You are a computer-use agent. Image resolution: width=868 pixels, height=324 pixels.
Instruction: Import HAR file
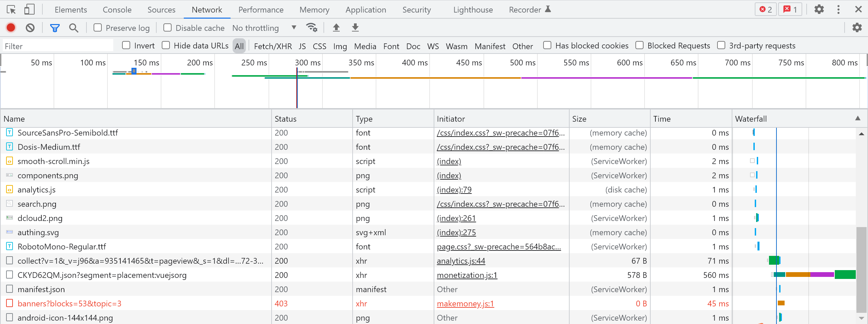pyautogui.click(x=336, y=28)
